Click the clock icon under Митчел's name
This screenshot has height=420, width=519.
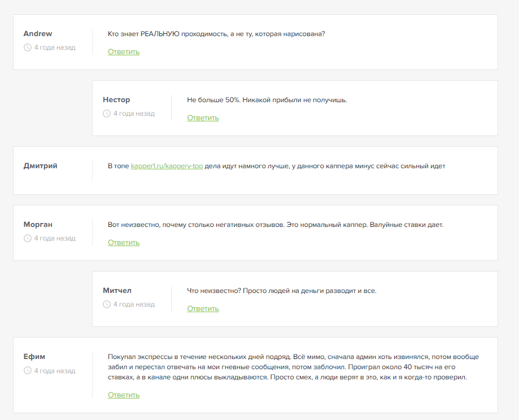(106, 305)
